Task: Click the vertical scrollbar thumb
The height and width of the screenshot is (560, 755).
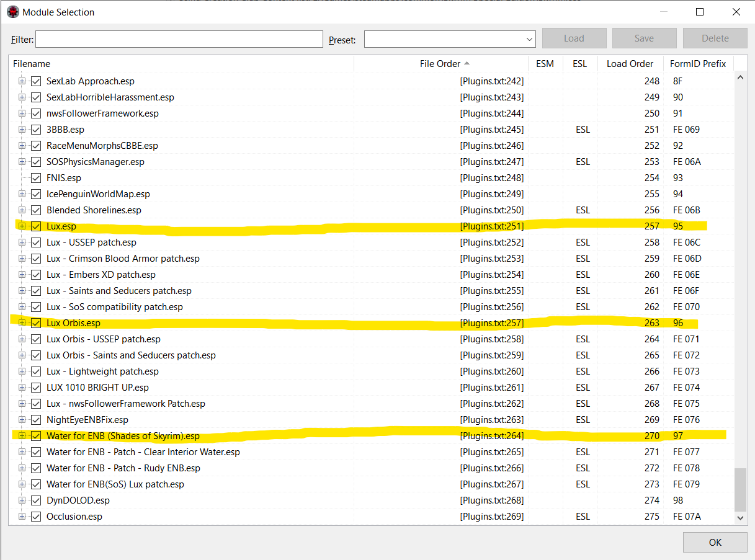Action: (740, 489)
